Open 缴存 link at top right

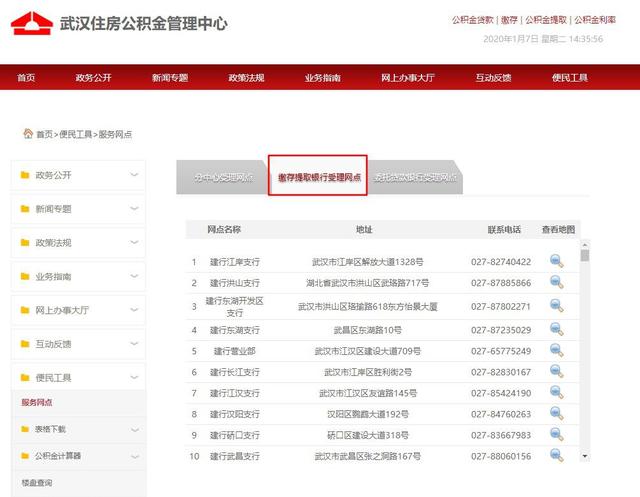tap(509, 20)
